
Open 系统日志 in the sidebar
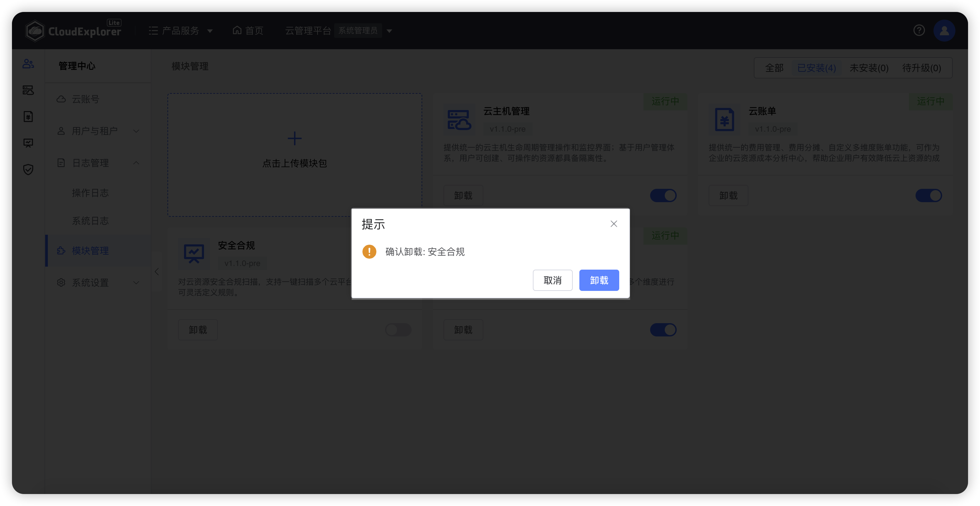click(x=98, y=221)
